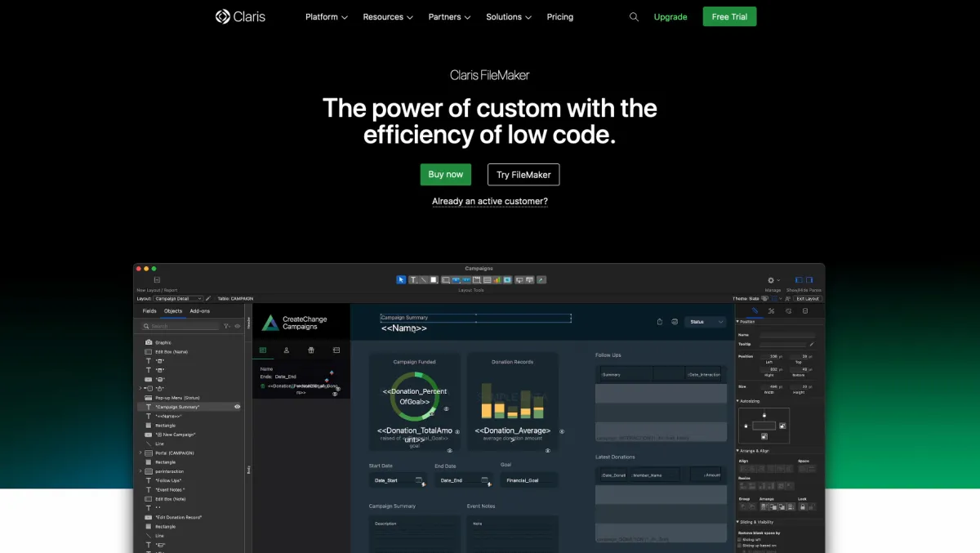Click the Campaign Funded donut chart

(x=415, y=398)
